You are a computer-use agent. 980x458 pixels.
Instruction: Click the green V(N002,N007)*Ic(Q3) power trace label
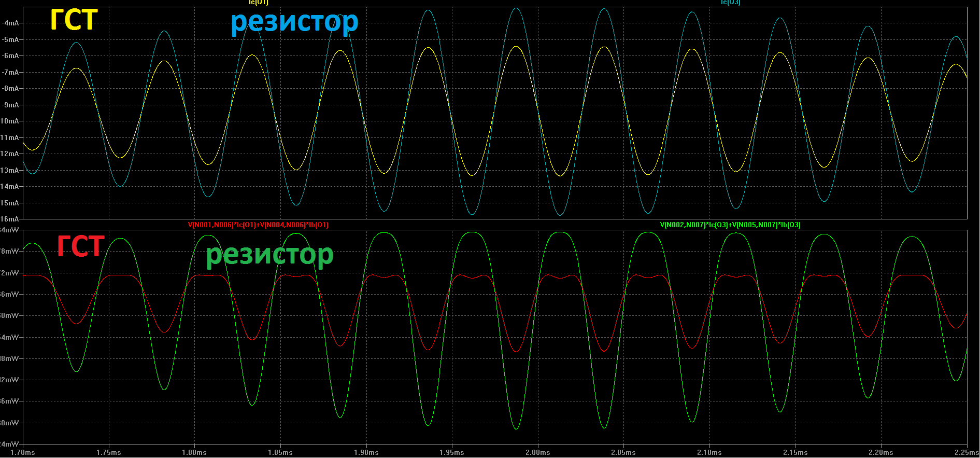pyautogui.click(x=730, y=225)
